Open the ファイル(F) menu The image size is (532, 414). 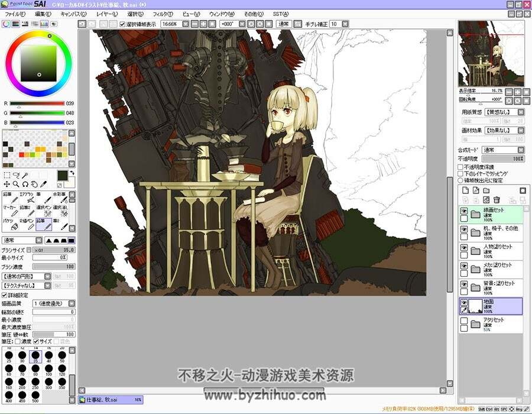coord(15,14)
